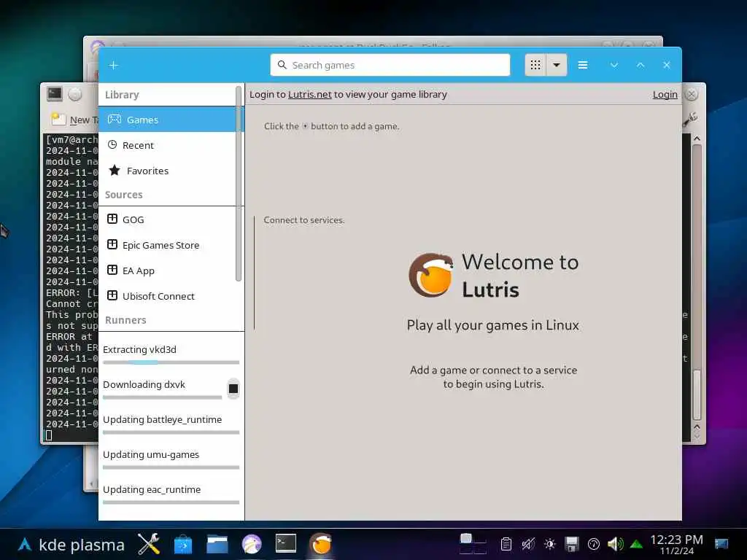Open Favorites in the sidebar
This screenshot has height=560, width=747.
(169, 171)
